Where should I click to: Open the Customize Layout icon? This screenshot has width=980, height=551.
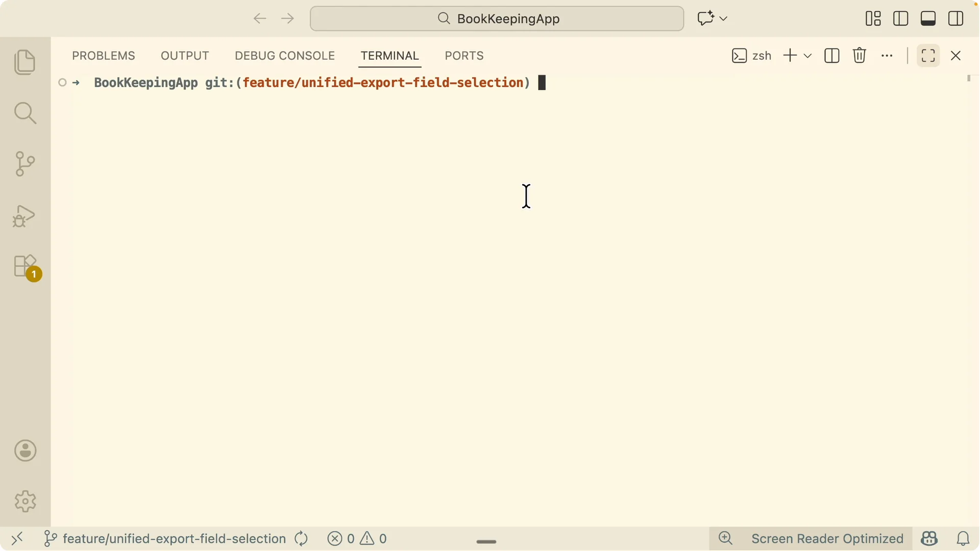(x=873, y=19)
